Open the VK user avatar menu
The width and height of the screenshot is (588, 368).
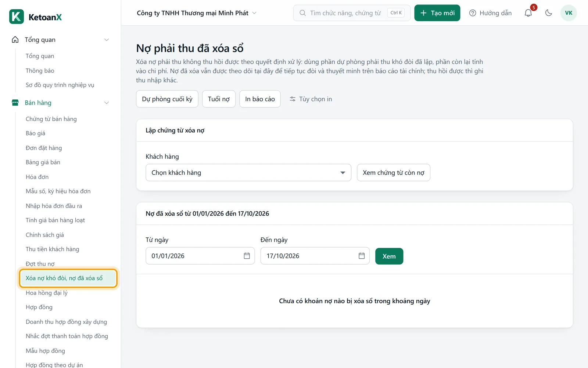[569, 13]
